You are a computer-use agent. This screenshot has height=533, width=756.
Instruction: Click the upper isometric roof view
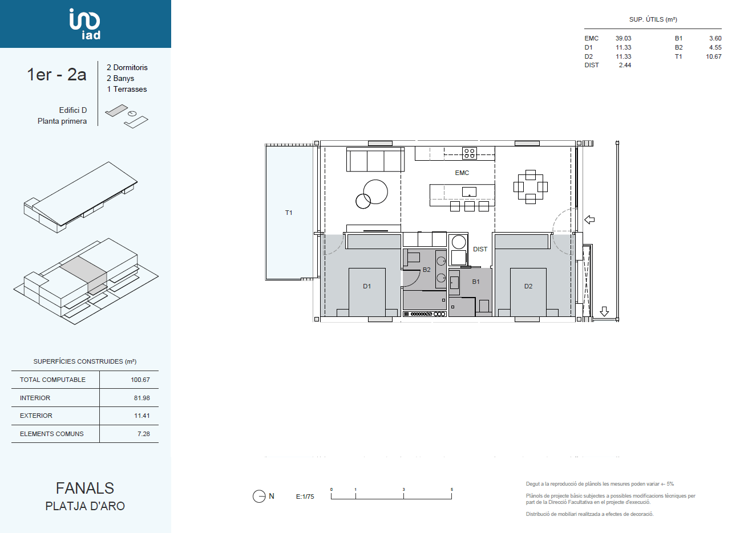click(80, 197)
